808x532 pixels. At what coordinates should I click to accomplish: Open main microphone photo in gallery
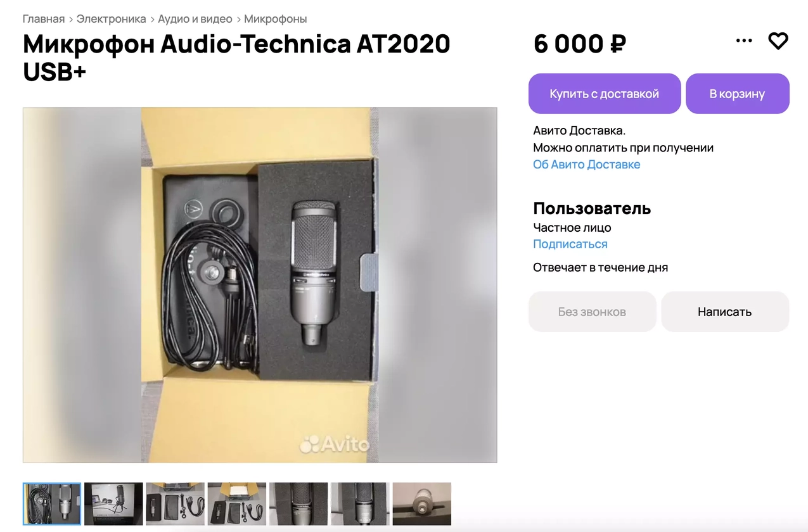click(x=260, y=285)
